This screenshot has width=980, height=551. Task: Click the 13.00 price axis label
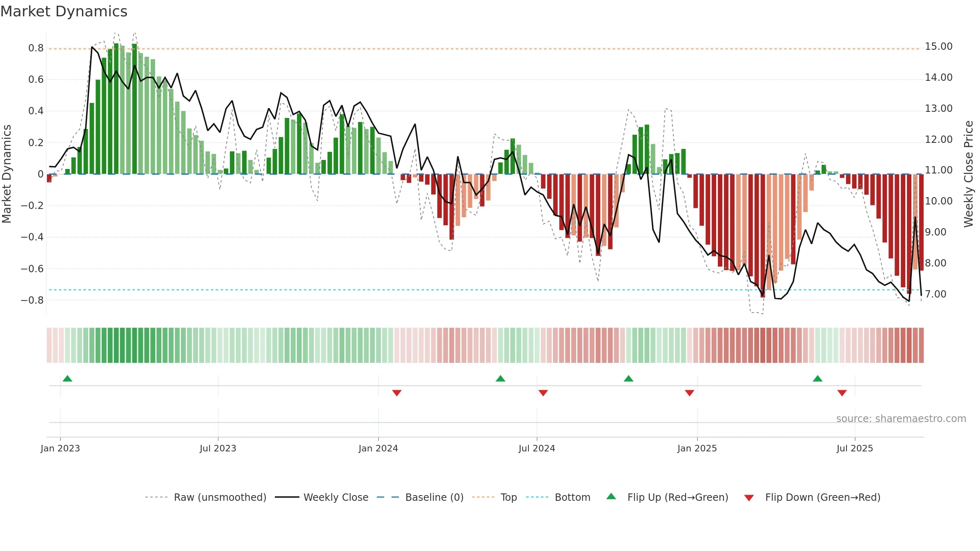click(939, 109)
